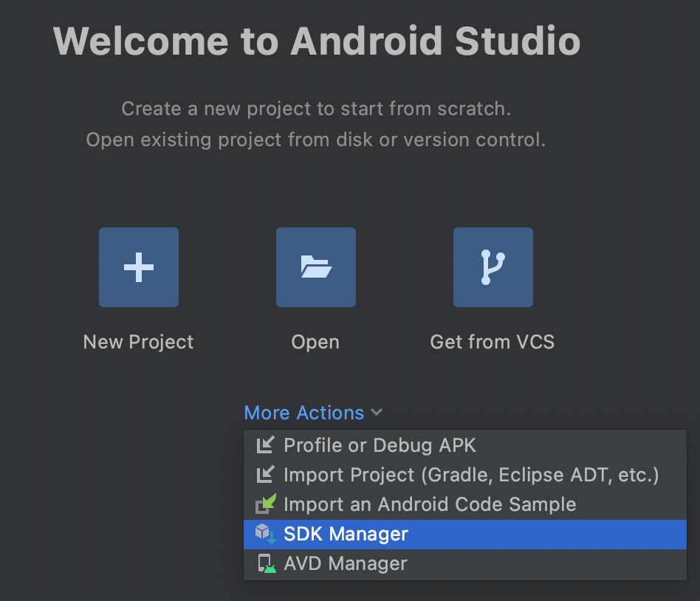
Task: Click the Get from VCS label
Action: [493, 342]
